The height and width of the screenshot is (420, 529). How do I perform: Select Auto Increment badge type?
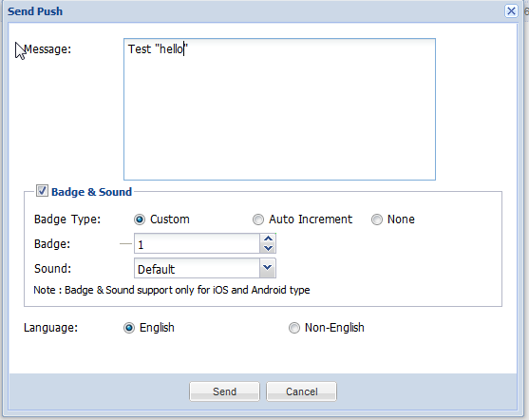click(x=258, y=220)
